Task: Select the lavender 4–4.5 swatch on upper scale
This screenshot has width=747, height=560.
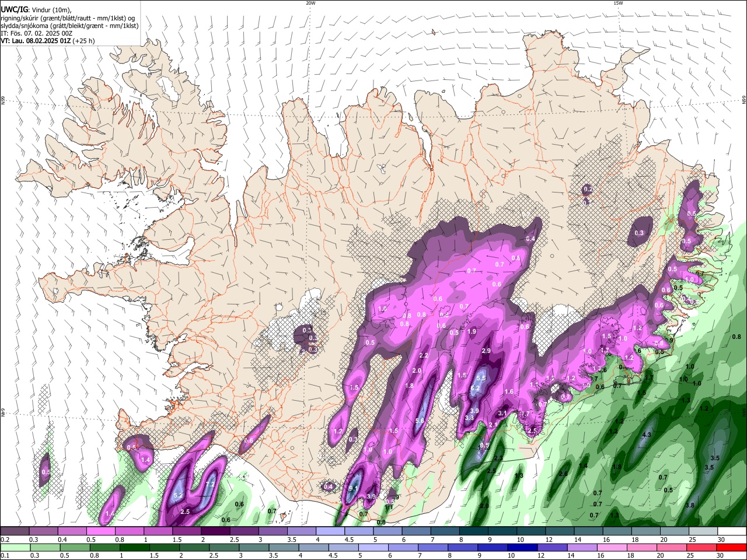Action: point(330,531)
